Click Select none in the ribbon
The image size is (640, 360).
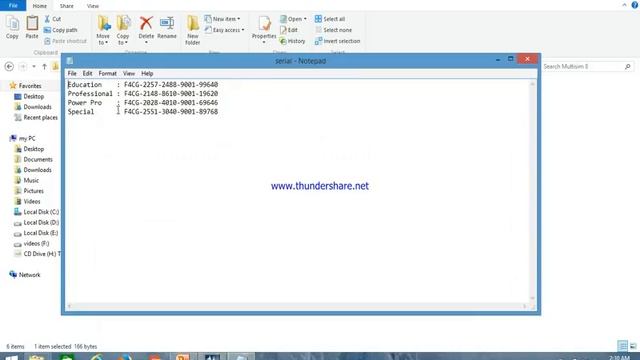[x=333, y=30]
